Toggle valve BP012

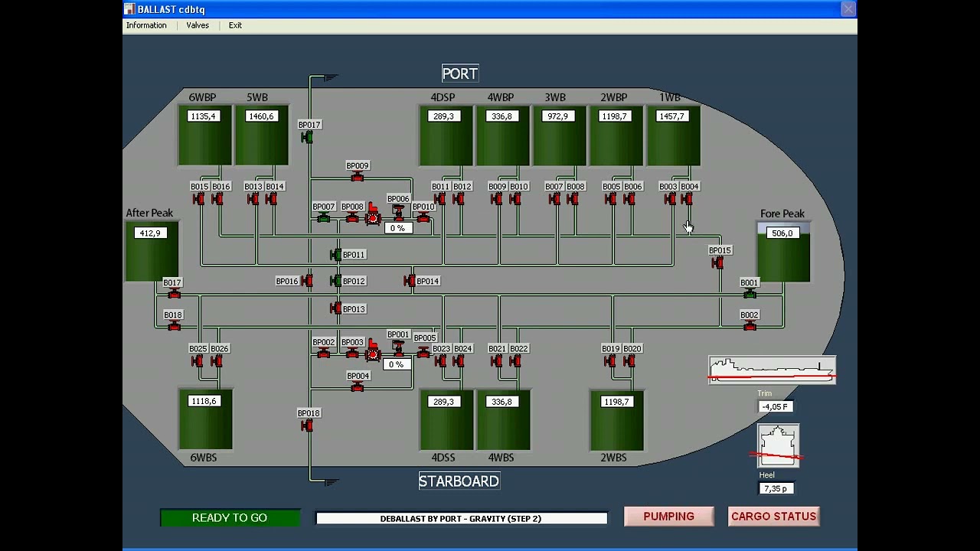335,281
